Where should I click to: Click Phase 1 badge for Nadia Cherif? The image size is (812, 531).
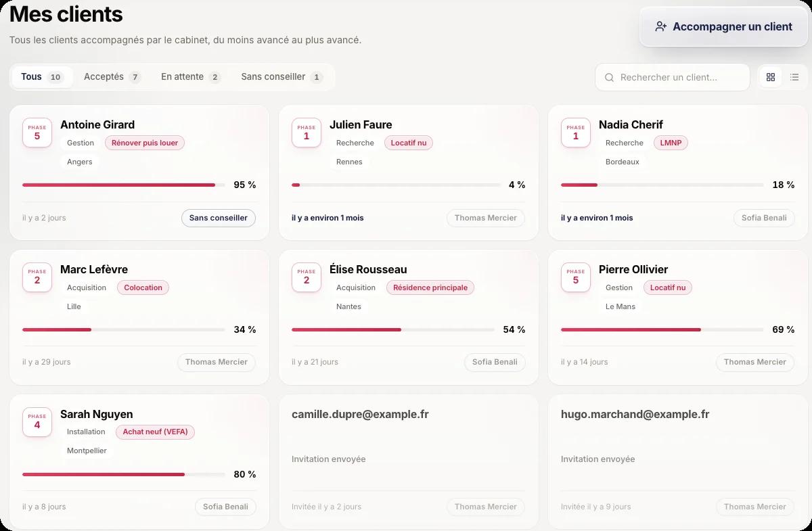(x=576, y=133)
